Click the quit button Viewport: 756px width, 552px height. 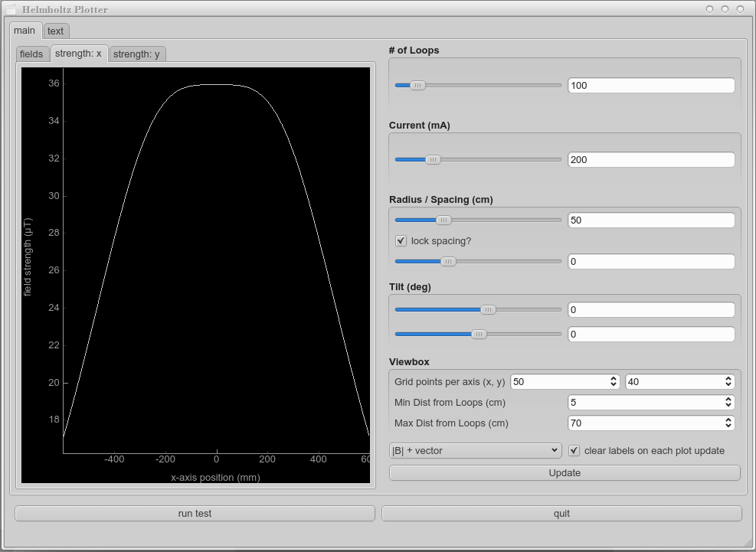(x=561, y=514)
